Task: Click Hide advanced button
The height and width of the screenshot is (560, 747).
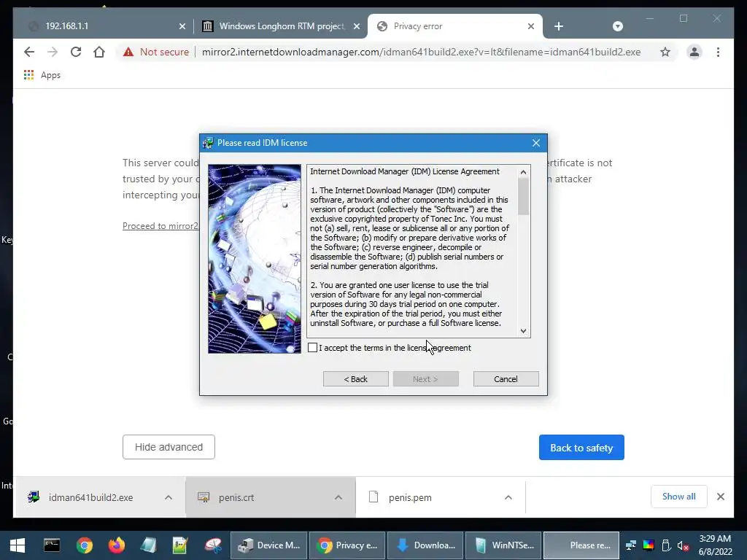Action: 169,447
